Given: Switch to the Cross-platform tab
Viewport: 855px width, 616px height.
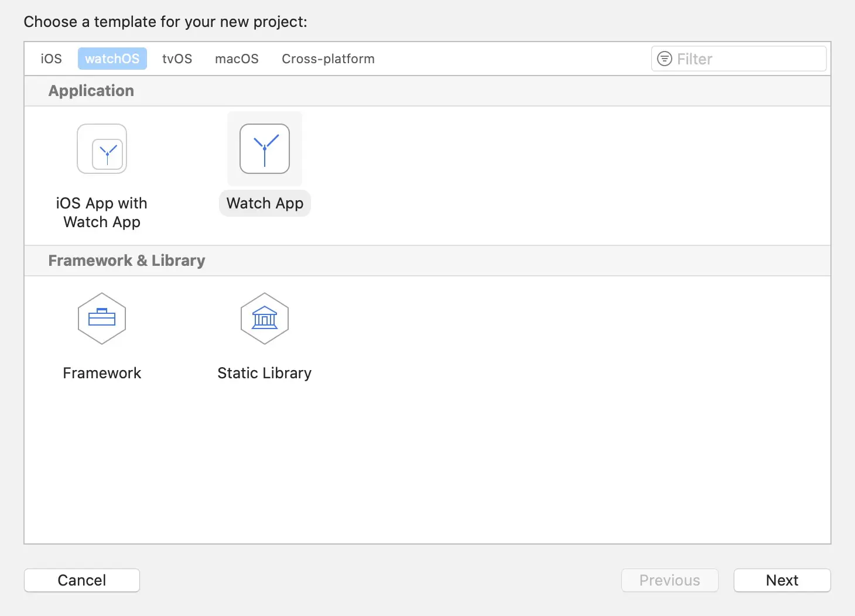Looking at the screenshot, I should (x=328, y=59).
